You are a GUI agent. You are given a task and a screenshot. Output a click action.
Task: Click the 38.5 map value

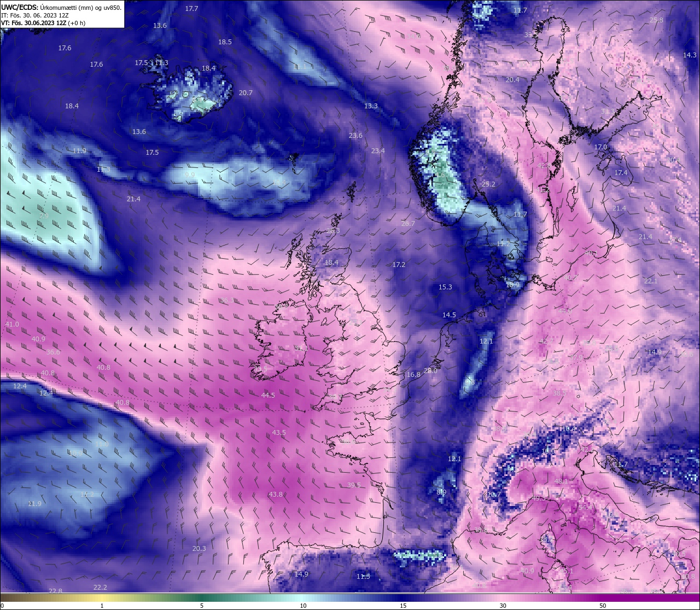pos(559,393)
